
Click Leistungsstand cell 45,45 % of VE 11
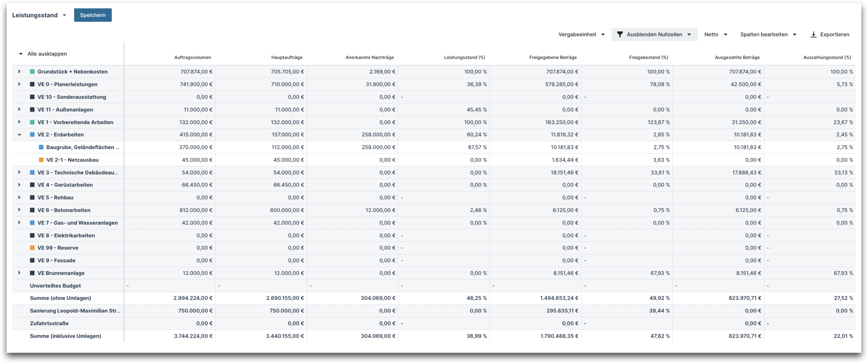tap(477, 109)
